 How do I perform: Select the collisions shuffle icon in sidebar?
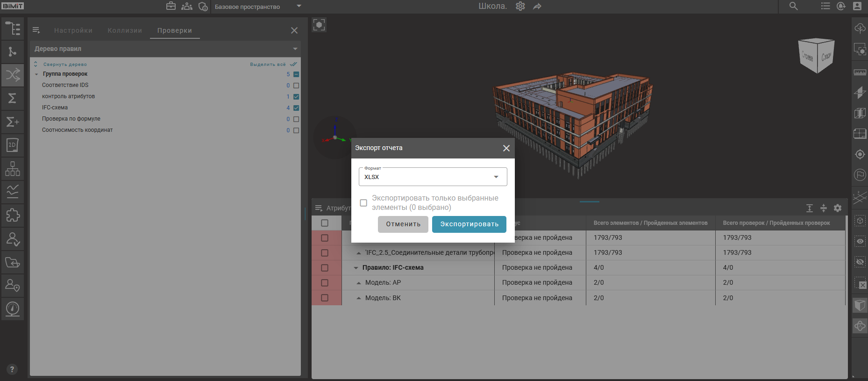[x=13, y=75]
